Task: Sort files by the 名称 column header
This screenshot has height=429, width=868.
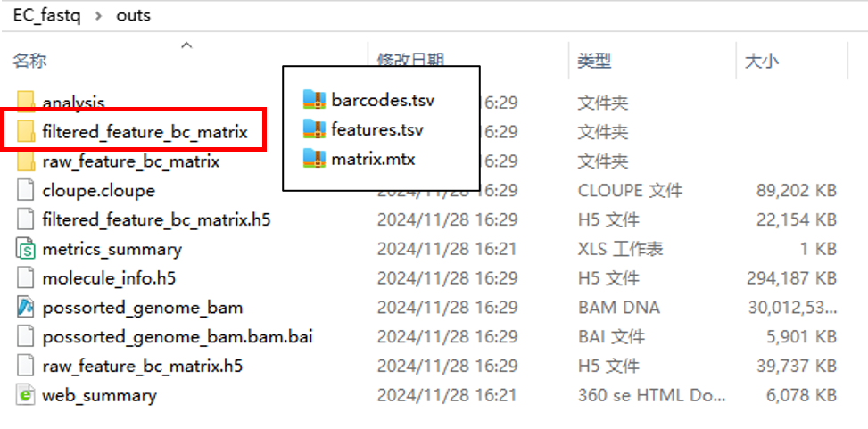Action: [x=30, y=61]
